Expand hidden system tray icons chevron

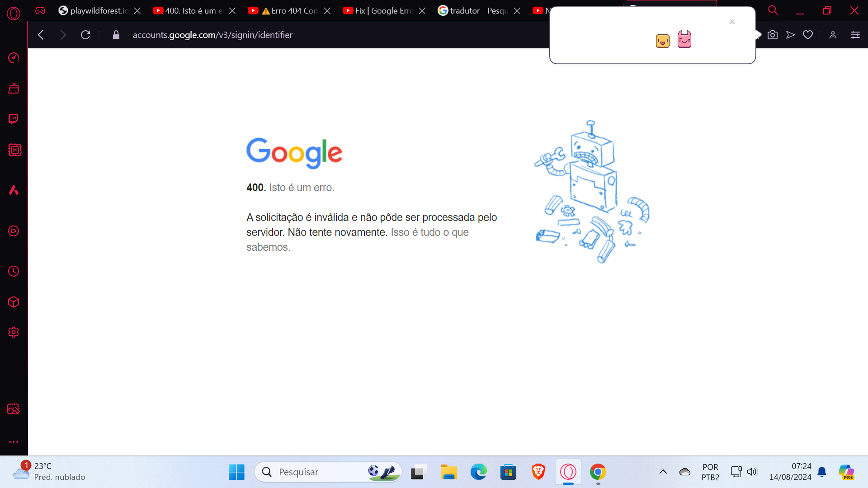663,472
